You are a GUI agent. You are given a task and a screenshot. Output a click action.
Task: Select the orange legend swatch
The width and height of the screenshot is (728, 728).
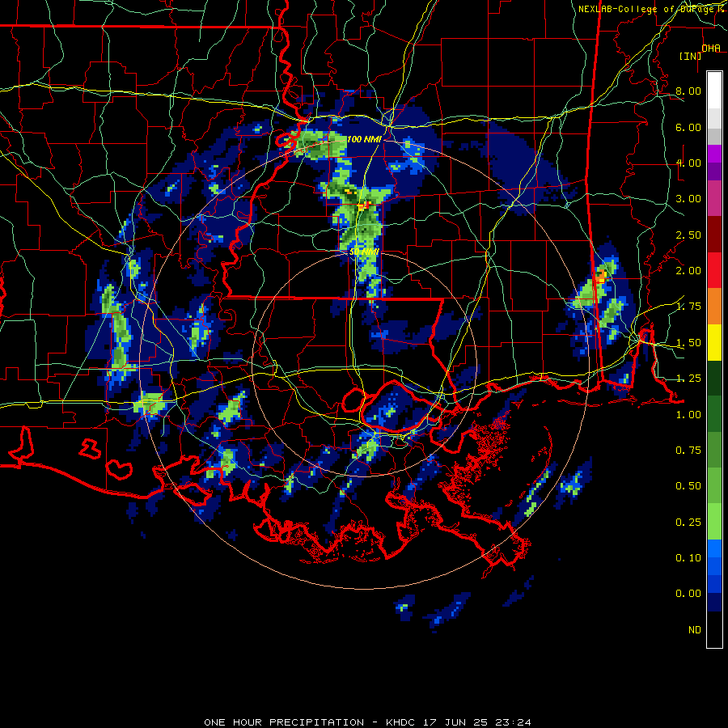coord(714,307)
